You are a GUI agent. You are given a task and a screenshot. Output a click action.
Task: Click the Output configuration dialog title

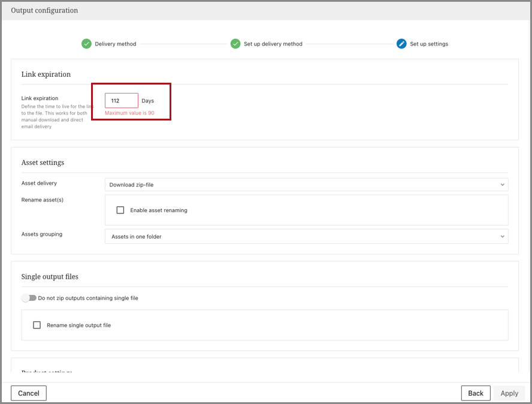pyautogui.click(x=44, y=10)
